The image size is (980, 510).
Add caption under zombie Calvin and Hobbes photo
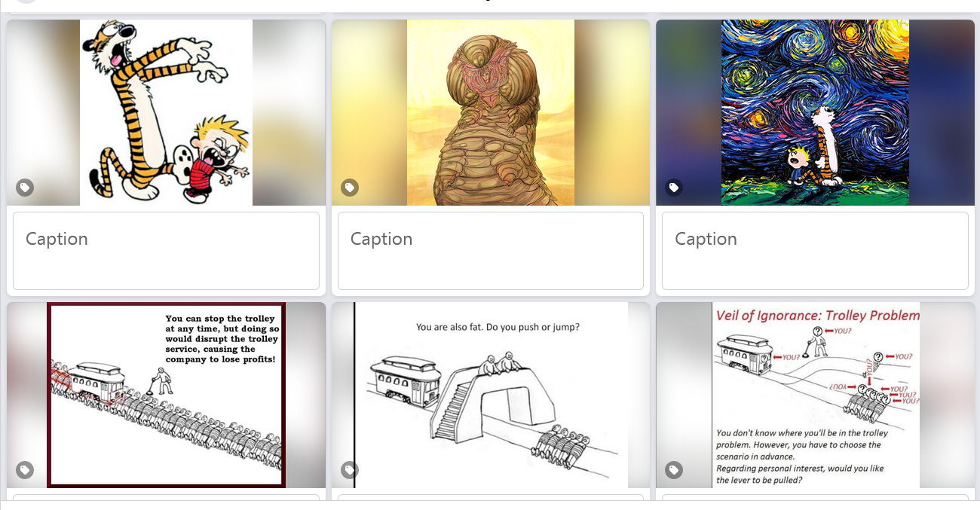166,251
